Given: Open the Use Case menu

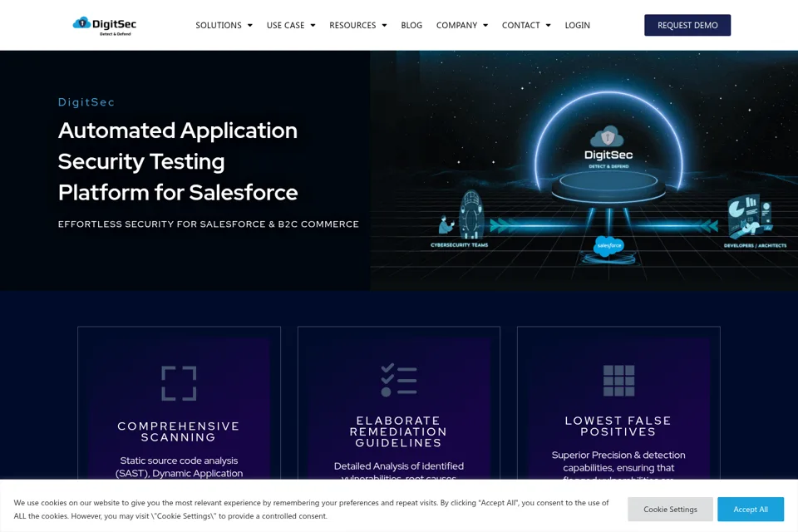Looking at the screenshot, I should pyautogui.click(x=285, y=26).
